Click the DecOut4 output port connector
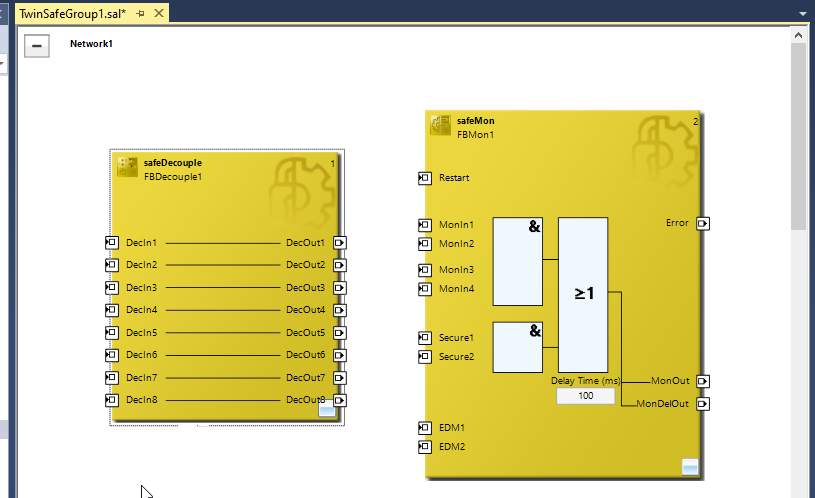Viewport: 815px width, 498px height. (339, 310)
